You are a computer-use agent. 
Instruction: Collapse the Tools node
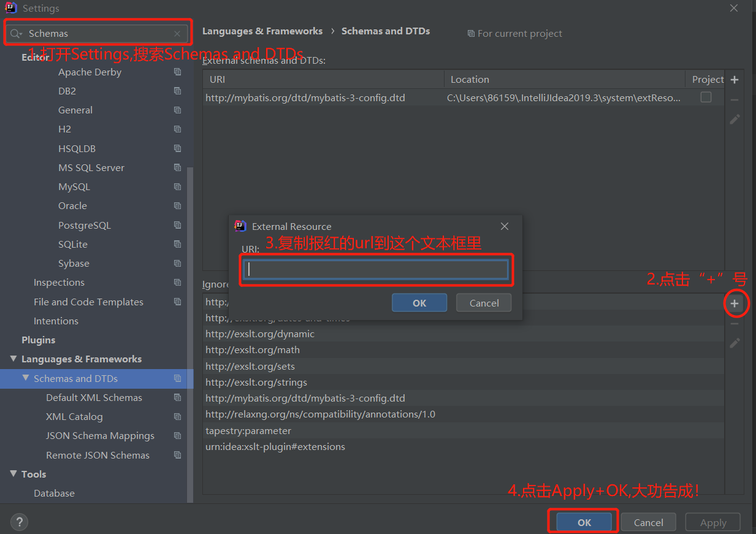[13, 474]
